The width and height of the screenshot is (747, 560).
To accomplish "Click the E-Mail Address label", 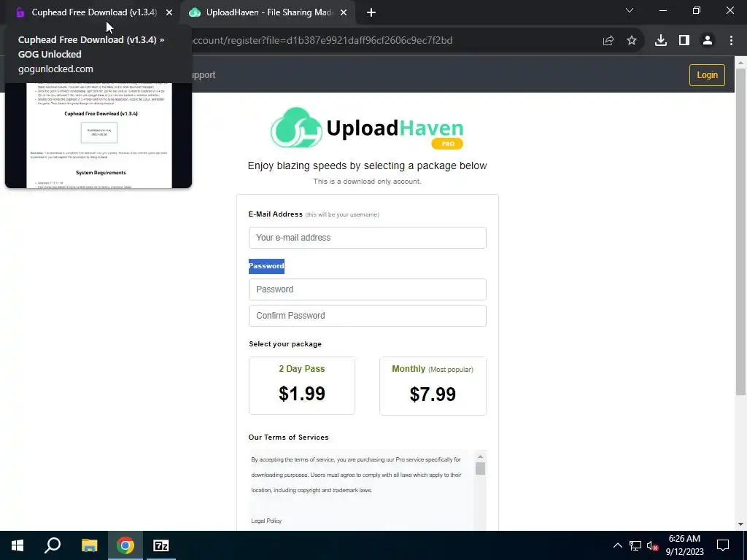I will coord(275,214).
